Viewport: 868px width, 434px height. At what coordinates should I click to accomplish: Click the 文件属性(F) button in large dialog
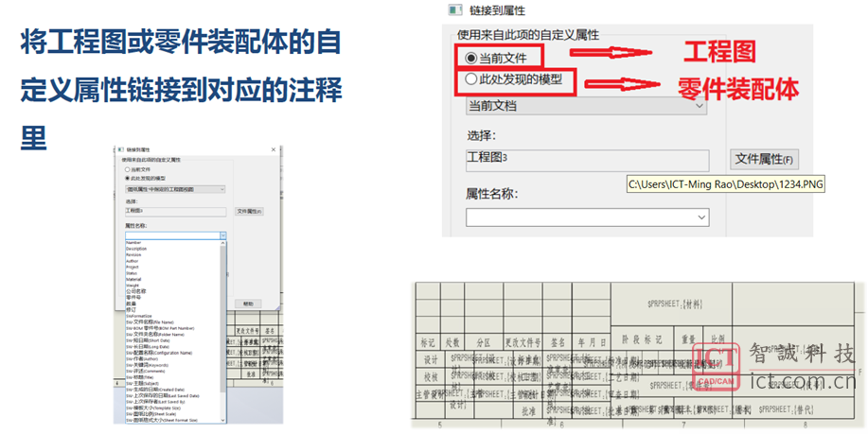tap(765, 160)
